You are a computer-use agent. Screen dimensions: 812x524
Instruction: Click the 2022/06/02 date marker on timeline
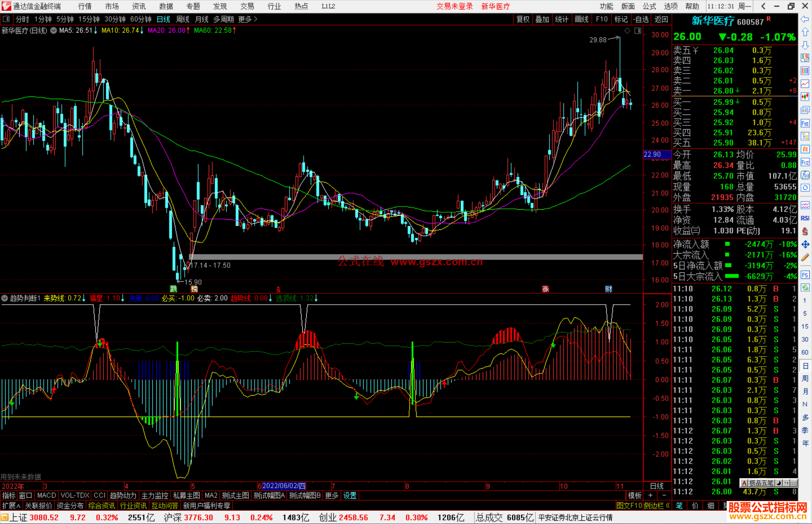[284, 486]
